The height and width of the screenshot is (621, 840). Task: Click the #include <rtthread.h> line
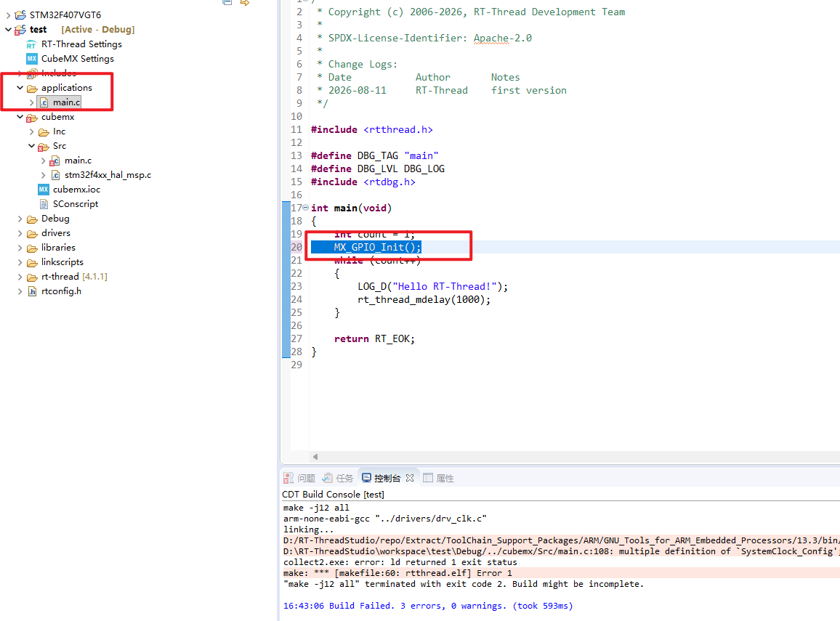coord(372,129)
